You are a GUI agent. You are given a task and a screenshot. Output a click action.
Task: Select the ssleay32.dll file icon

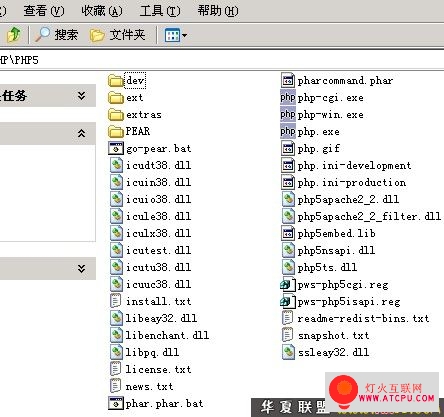[288, 352]
